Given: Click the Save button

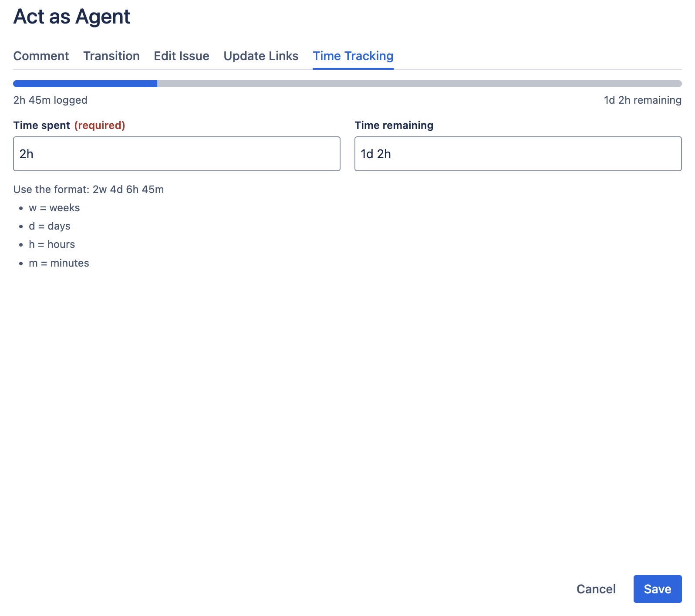Looking at the screenshot, I should pos(658,589).
